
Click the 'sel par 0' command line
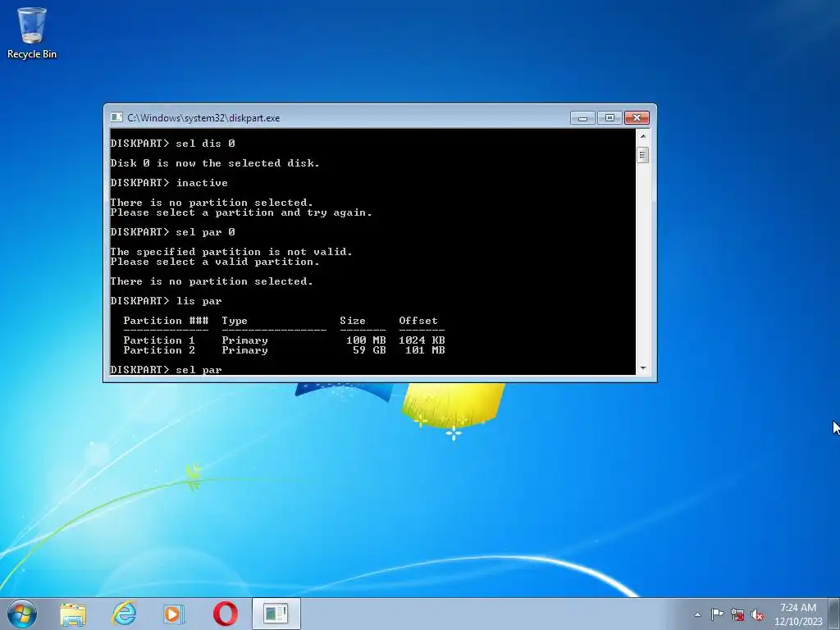172,232
